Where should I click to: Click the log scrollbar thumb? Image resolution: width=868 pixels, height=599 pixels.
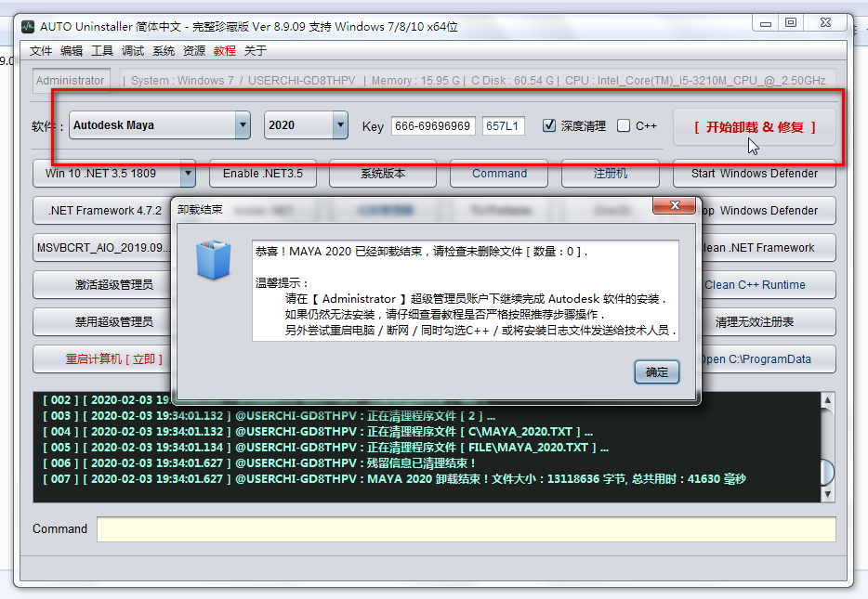coord(827,473)
